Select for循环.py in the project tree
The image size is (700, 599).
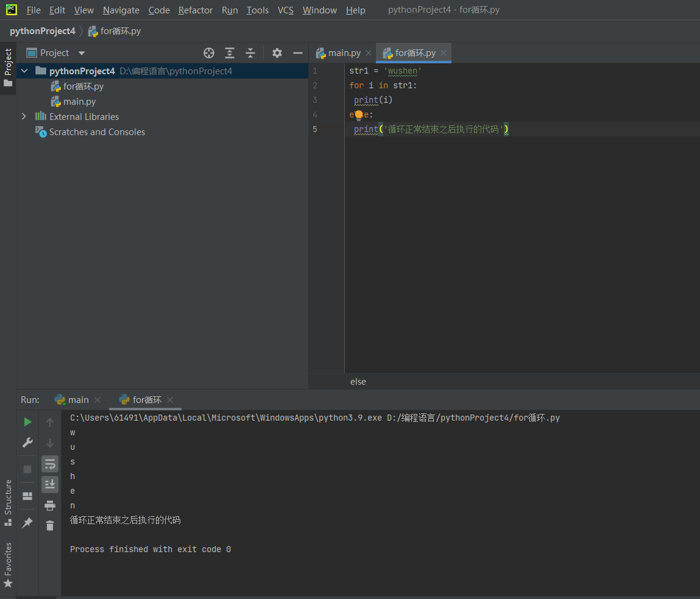83,86
